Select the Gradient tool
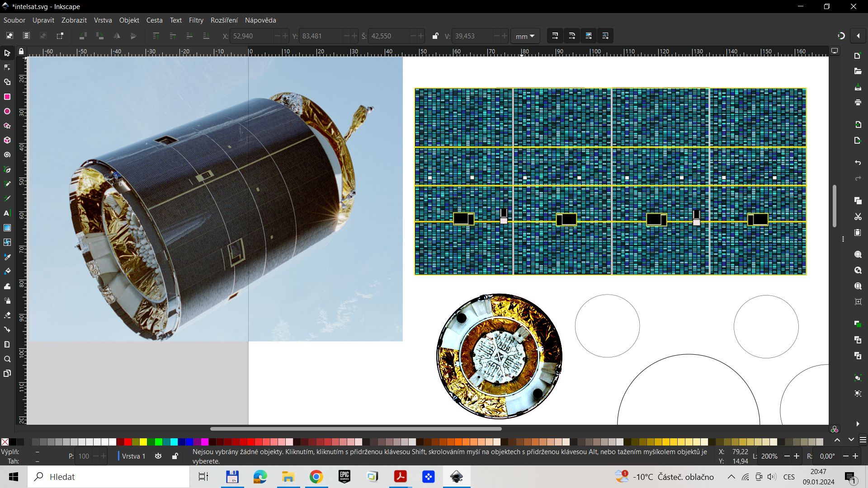This screenshot has width=868, height=488. (7, 228)
